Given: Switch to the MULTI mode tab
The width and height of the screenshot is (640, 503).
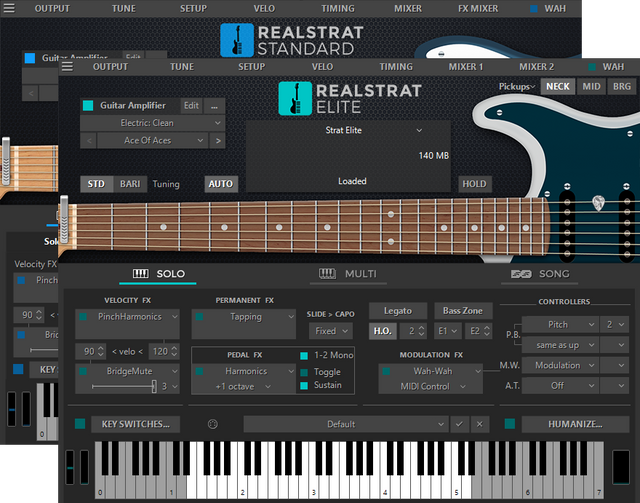Looking at the screenshot, I should pyautogui.click(x=347, y=274).
